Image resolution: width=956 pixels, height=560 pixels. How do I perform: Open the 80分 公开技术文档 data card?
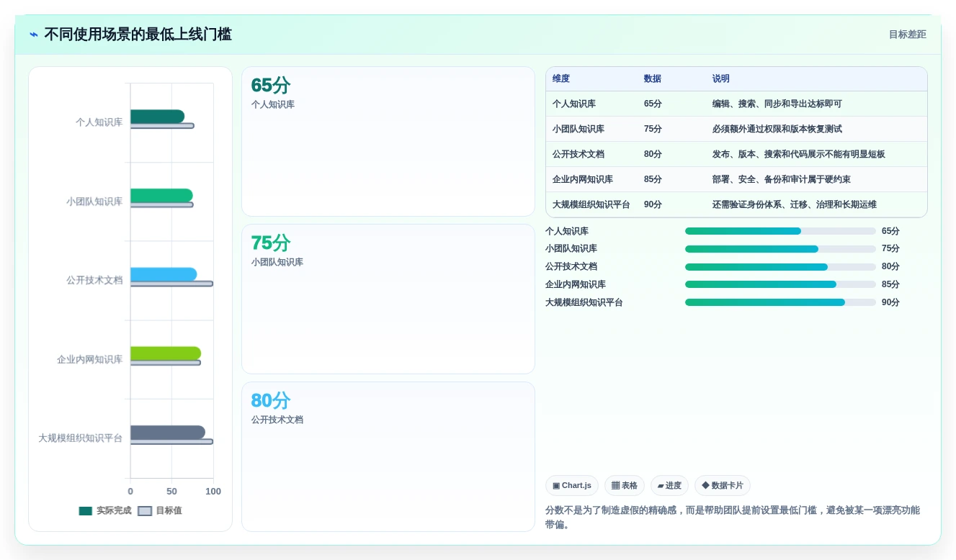[x=388, y=456]
